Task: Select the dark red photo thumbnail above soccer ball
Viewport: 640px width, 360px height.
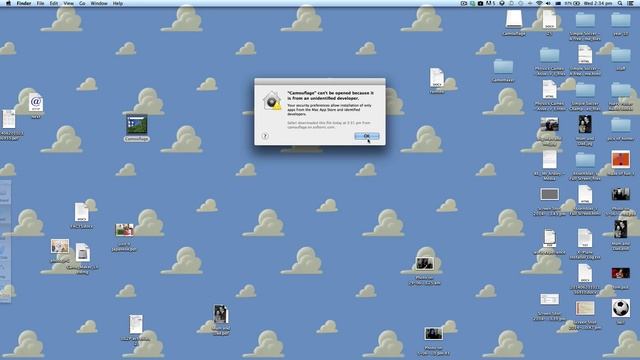Action: click(620, 273)
